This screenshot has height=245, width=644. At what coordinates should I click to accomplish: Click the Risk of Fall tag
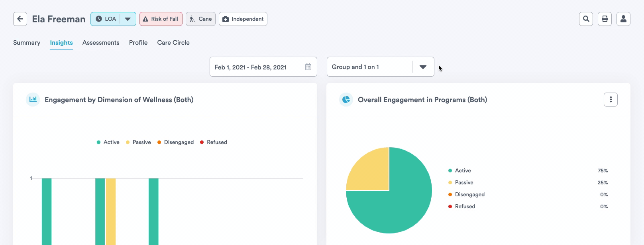pyautogui.click(x=161, y=19)
